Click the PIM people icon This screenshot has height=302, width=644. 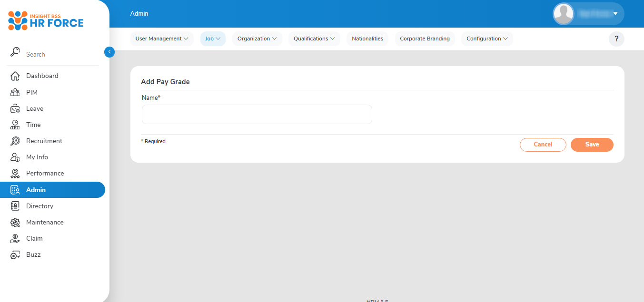click(x=15, y=92)
